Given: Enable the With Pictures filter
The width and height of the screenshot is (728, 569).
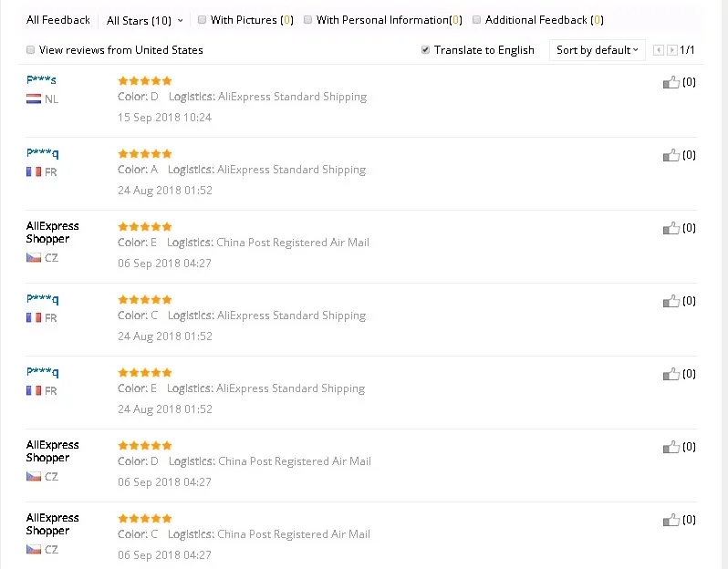Looking at the screenshot, I should click(203, 19).
